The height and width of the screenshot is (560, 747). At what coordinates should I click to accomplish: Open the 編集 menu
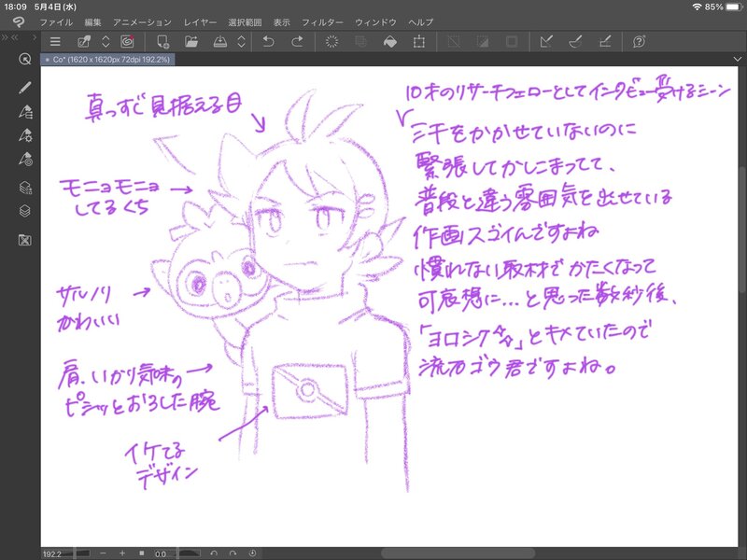(x=92, y=22)
